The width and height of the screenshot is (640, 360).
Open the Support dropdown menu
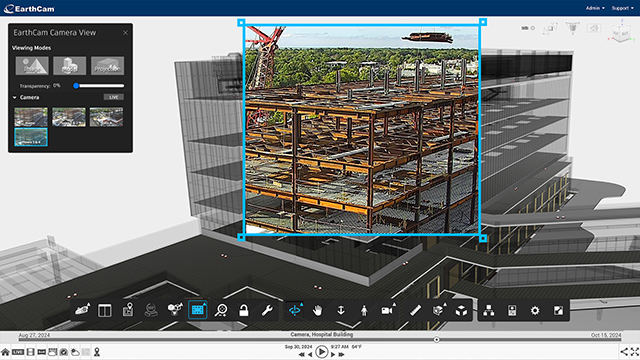(622, 8)
